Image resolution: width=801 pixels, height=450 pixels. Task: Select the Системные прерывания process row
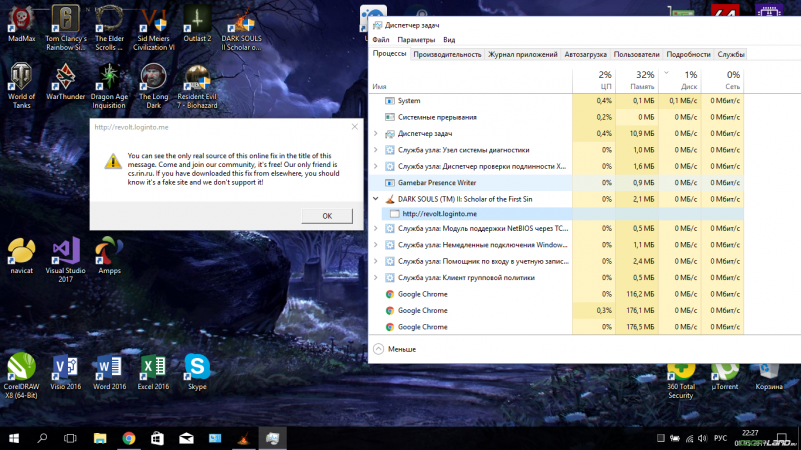tap(556, 117)
